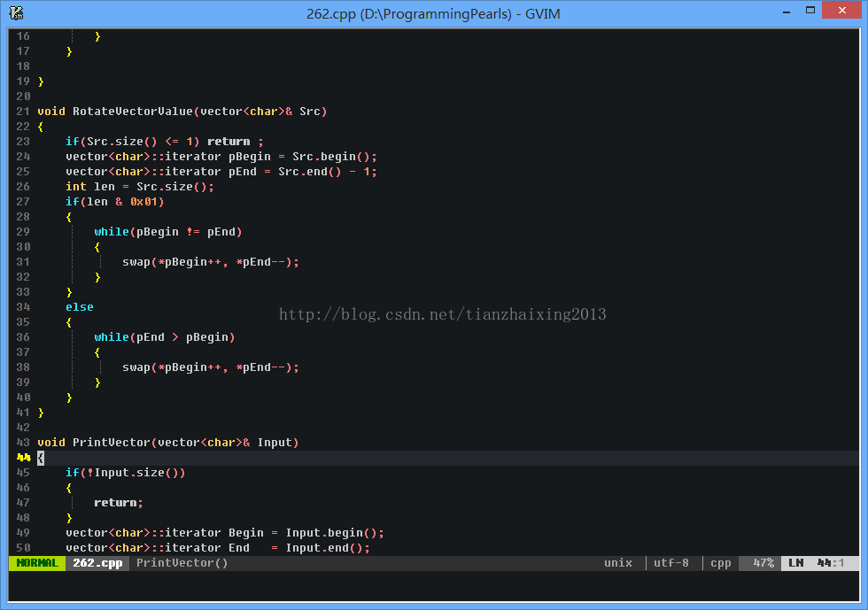Click 'while(pBegin != pEnd)' line
This screenshot has height=610, width=868.
(x=167, y=232)
